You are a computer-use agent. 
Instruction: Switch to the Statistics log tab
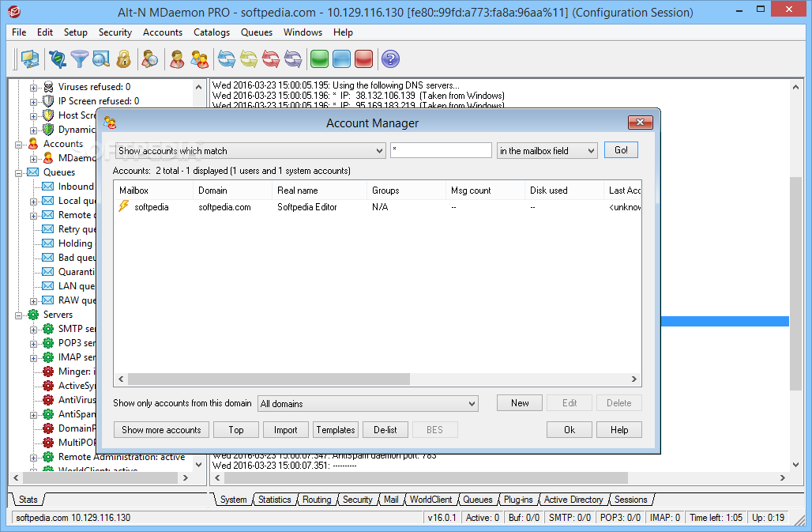click(x=274, y=500)
